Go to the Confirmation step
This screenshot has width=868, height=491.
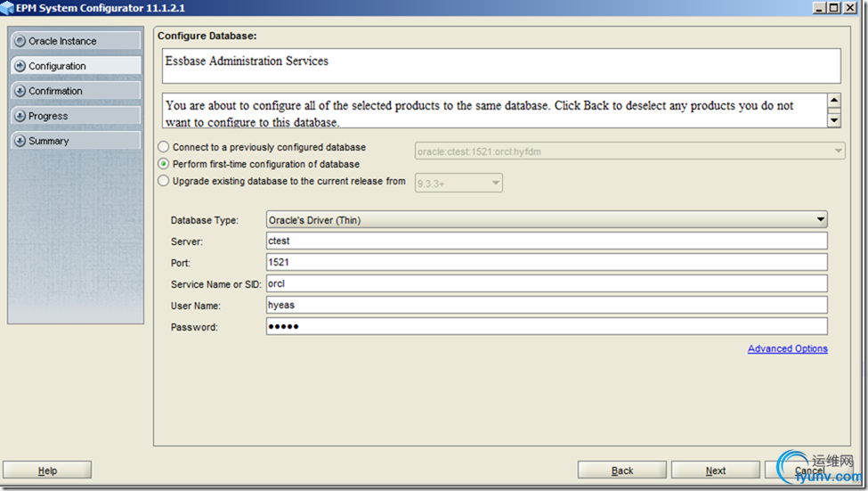(76, 91)
